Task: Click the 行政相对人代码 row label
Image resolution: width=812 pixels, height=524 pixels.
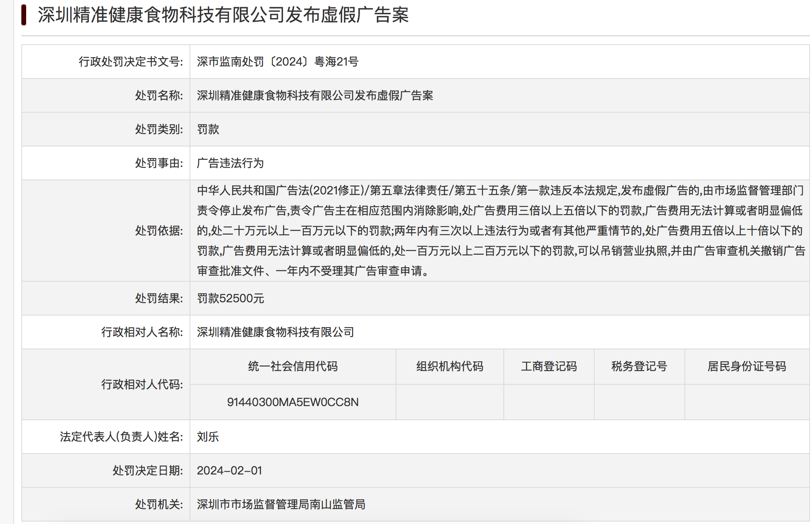Action: [x=142, y=384]
